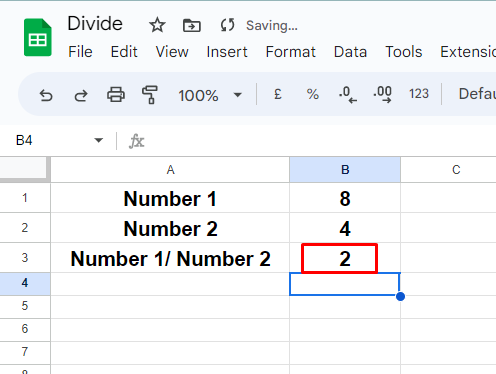Rename the document title Divide
The width and height of the screenshot is (496, 374).
coord(95,24)
